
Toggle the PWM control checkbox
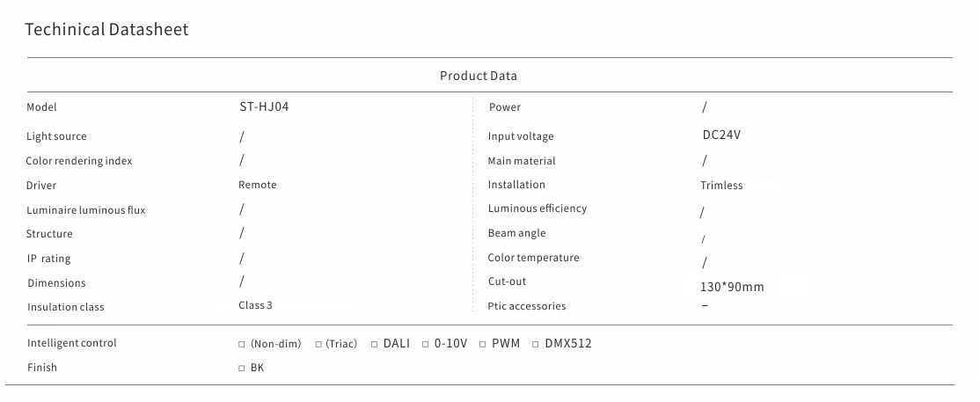click(483, 344)
